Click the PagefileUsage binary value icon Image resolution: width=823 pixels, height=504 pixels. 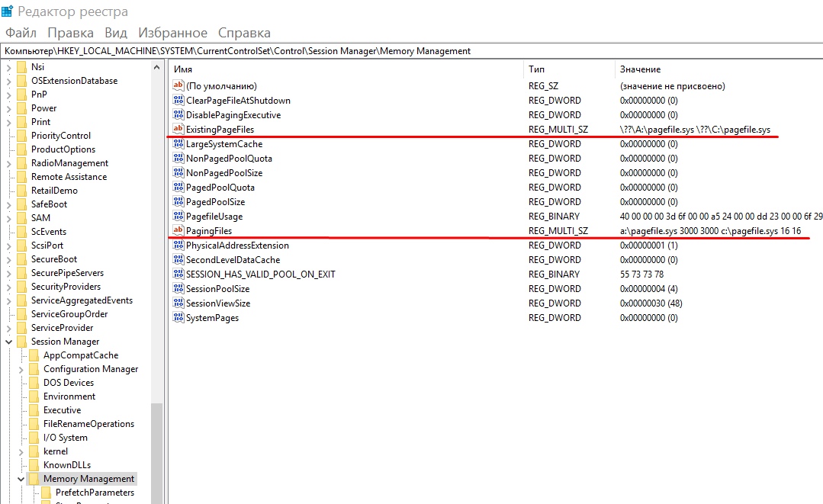178,217
